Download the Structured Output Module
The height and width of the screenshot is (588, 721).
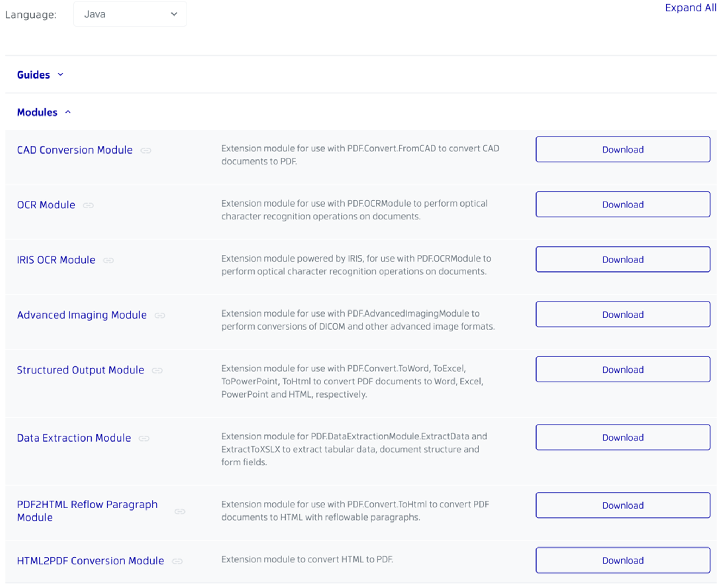tap(622, 369)
